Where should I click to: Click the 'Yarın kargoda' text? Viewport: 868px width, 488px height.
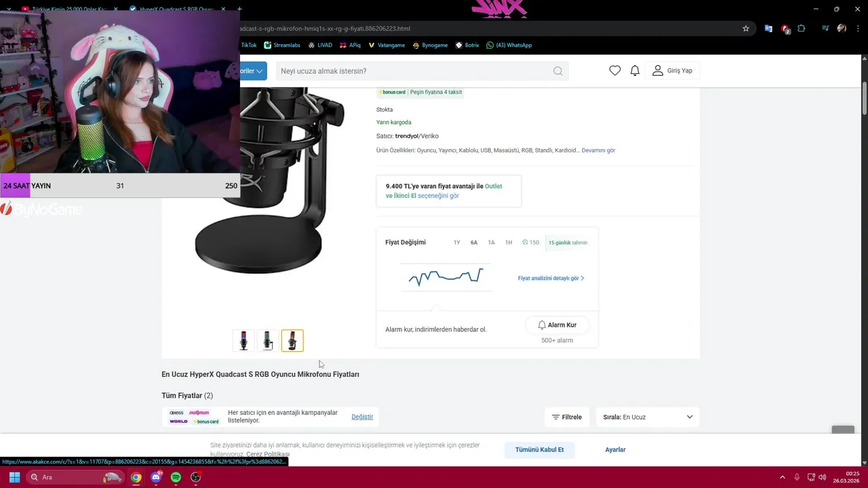coord(394,123)
